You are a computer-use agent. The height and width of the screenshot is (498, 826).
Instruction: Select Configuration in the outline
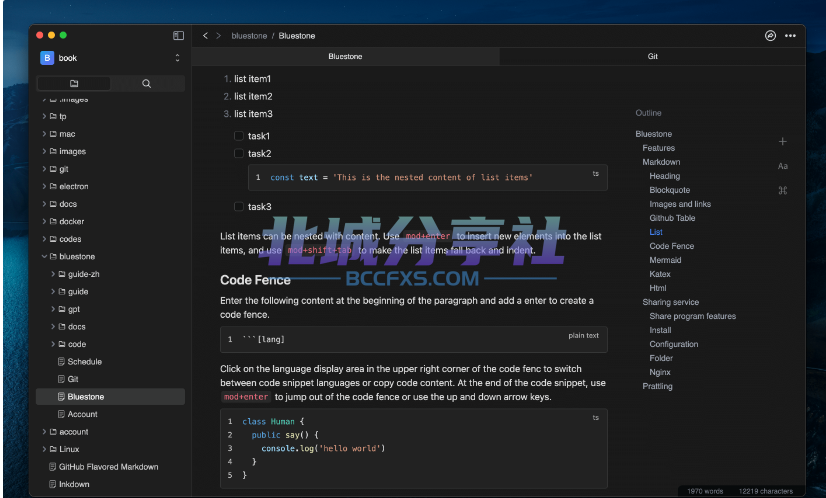coord(674,344)
